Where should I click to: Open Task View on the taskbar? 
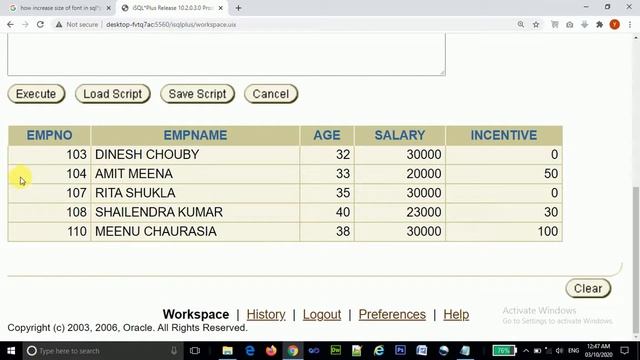click(x=195, y=351)
